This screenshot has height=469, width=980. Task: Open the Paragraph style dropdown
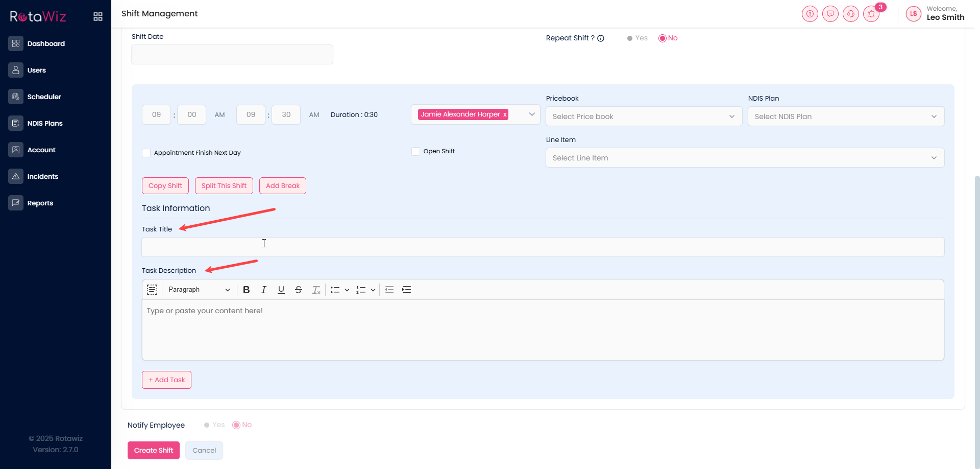click(199, 290)
